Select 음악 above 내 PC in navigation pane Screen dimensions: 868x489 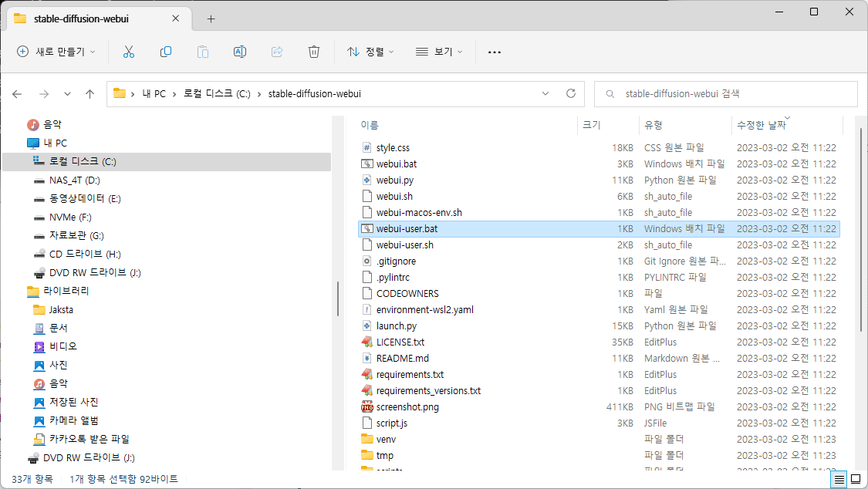tap(52, 124)
